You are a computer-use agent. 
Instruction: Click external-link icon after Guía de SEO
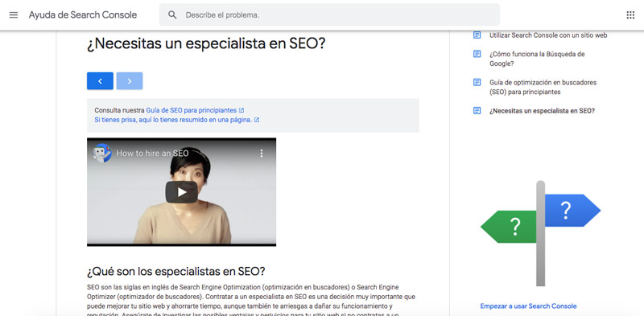pos(242,110)
